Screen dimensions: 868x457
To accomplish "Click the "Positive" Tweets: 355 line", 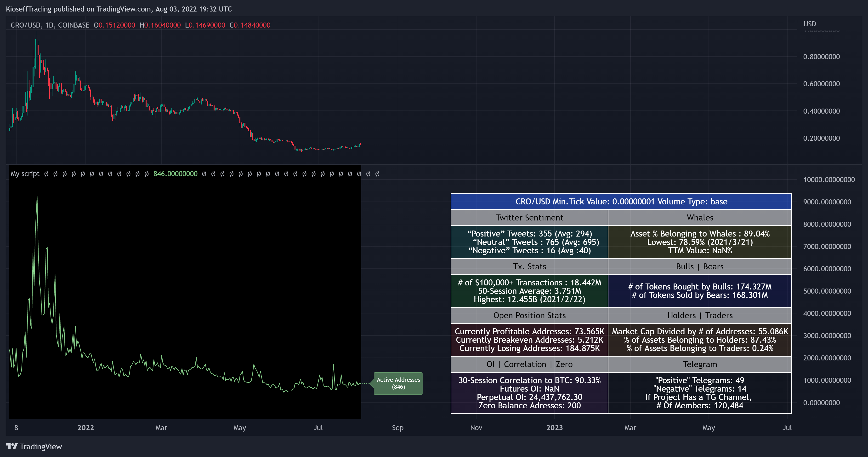I will click(529, 234).
